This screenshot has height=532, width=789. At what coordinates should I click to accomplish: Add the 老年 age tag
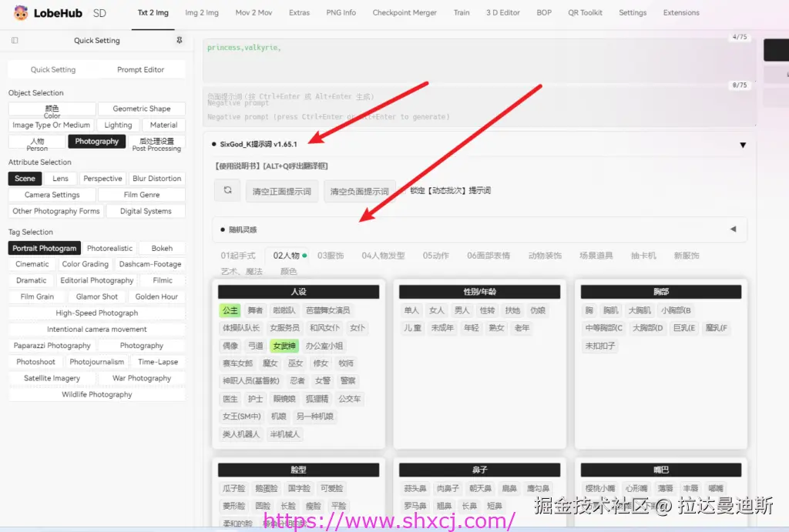tap(522, 328)
